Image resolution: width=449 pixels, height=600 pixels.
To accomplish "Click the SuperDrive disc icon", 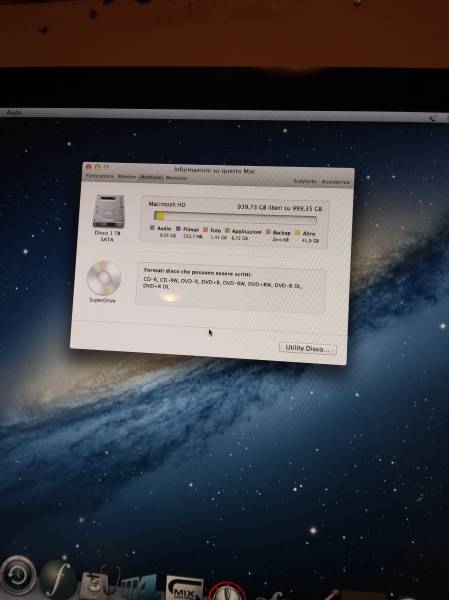I will coord(104,278).
